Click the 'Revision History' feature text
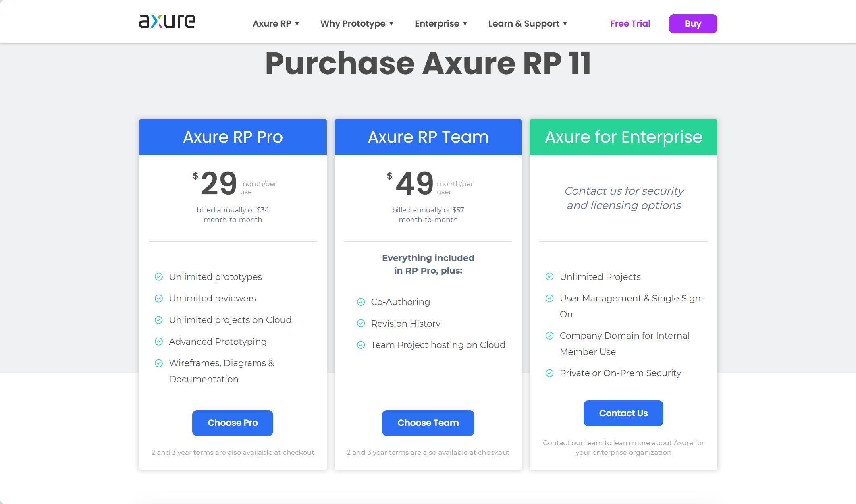 click(406, 324)
